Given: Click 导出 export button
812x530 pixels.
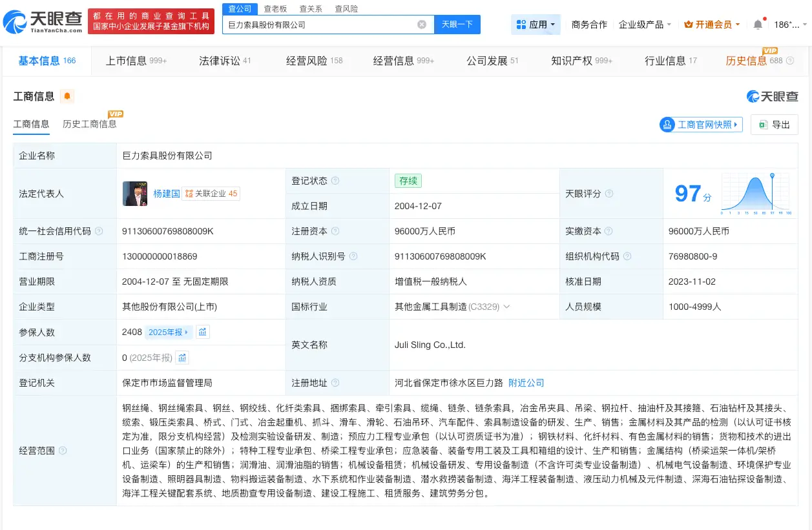Looking at the screenshot, I should coord(774,125).
